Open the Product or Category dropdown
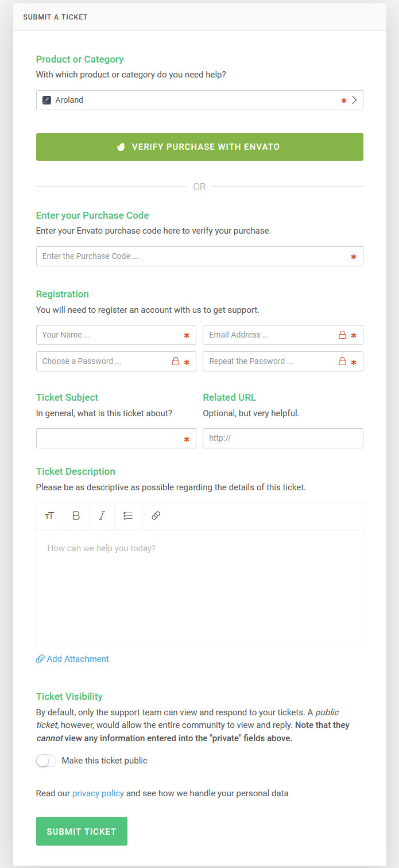Image resolution: width=399 pixels, height=868 pixels. pyautogui.click(x=189, y=100)
